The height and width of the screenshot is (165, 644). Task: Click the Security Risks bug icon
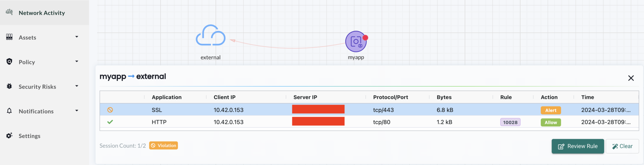9,86
